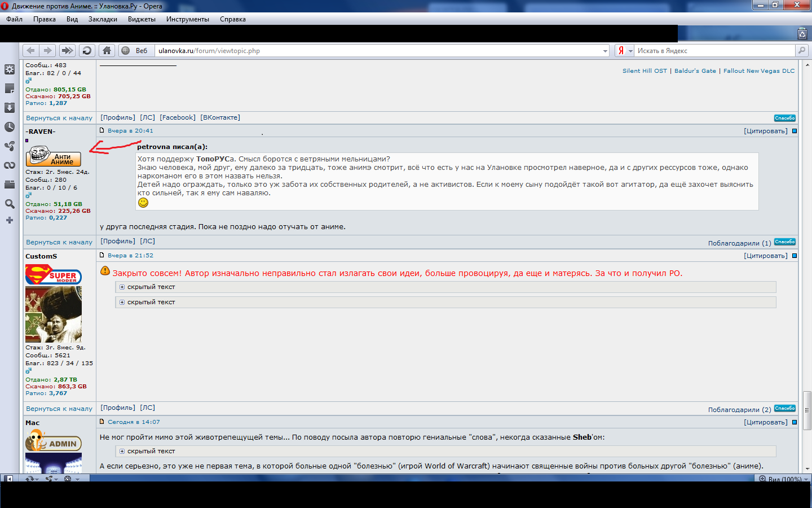Click the -RAVEN- Анти Аниме rank badge
Viewport: 812px width, 508px height.
click(54, 156)
